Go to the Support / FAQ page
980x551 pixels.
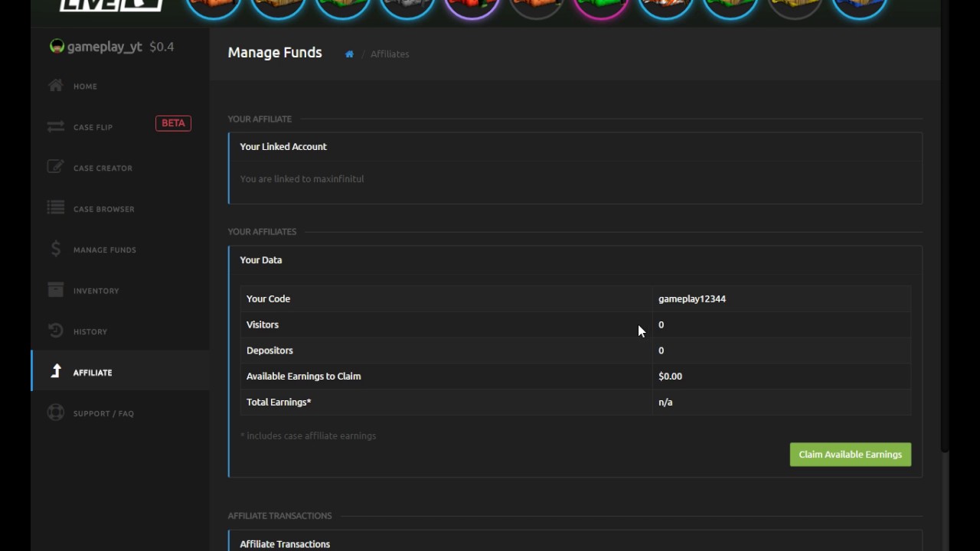(103, 413)
